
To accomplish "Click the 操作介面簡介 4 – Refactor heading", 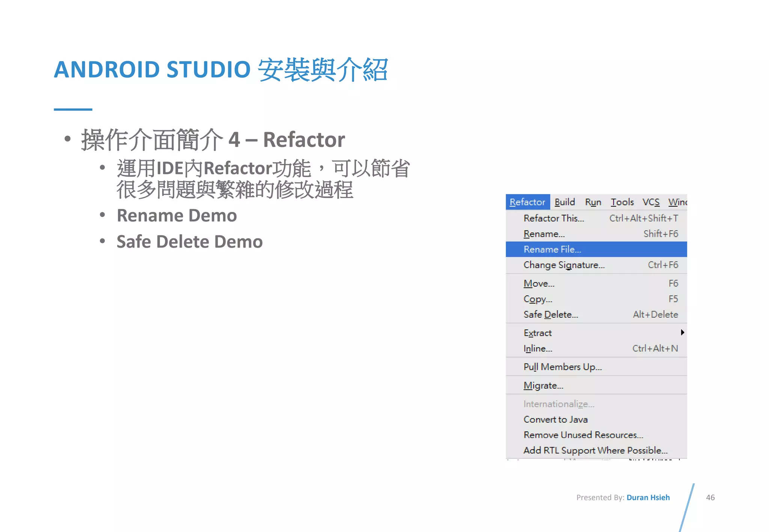I will coord(213,140).
